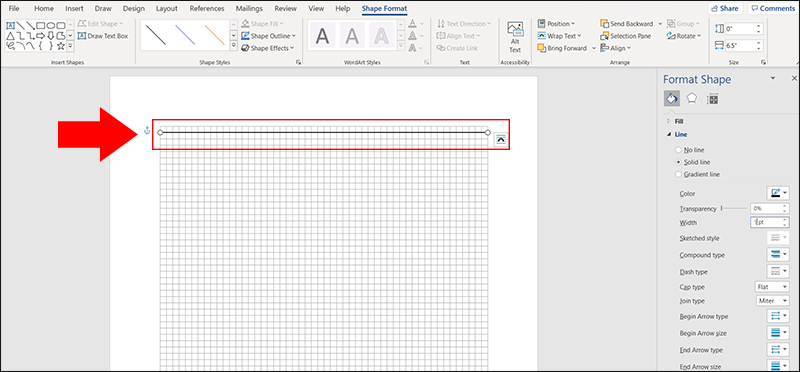Select the Gradient line option
Viewport: 800px width, 372px height.
[x=697, y=175]
